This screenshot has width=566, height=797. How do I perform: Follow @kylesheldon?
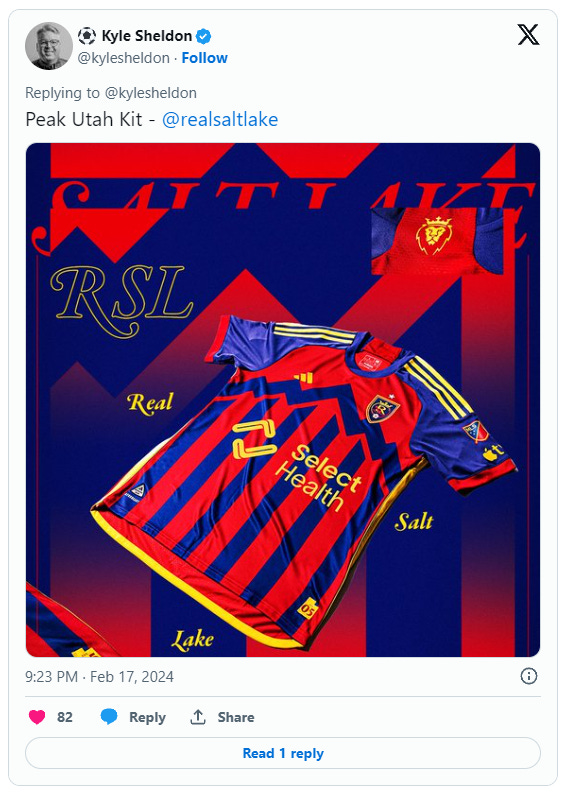(x=204, y=58)
